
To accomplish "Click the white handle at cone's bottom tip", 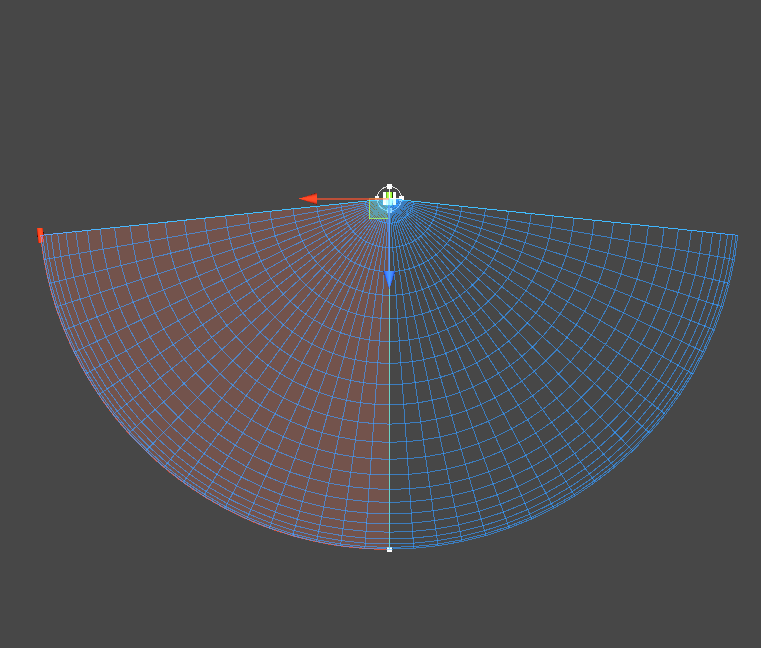I will (x=389, y=549).
